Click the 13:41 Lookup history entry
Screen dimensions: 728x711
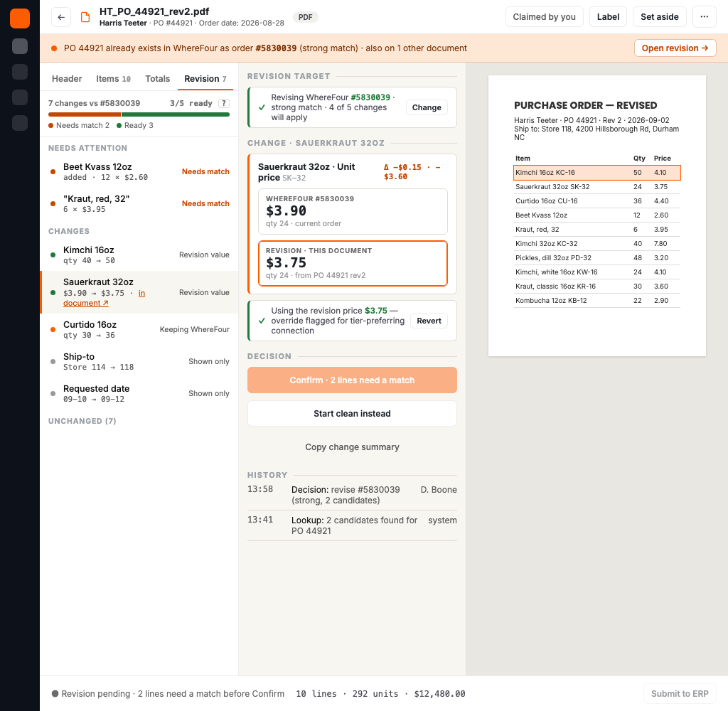click(352, 525)
